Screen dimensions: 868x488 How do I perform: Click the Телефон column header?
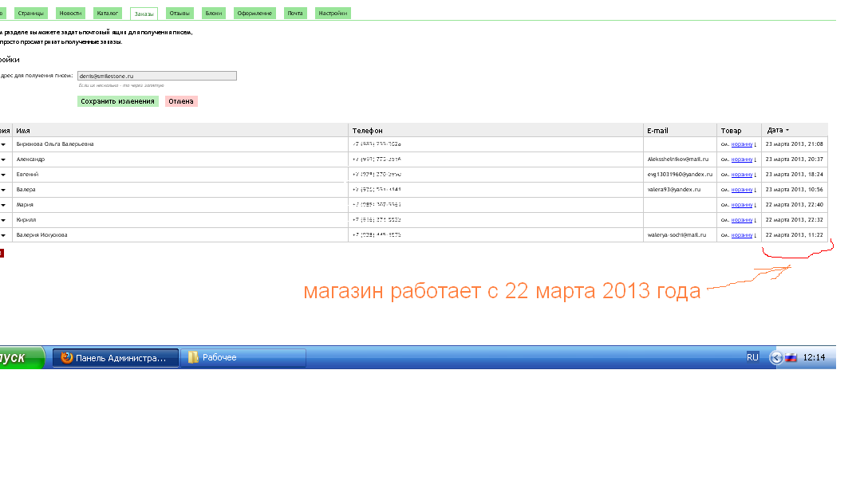pyautogui.click(x=368, y=131)
